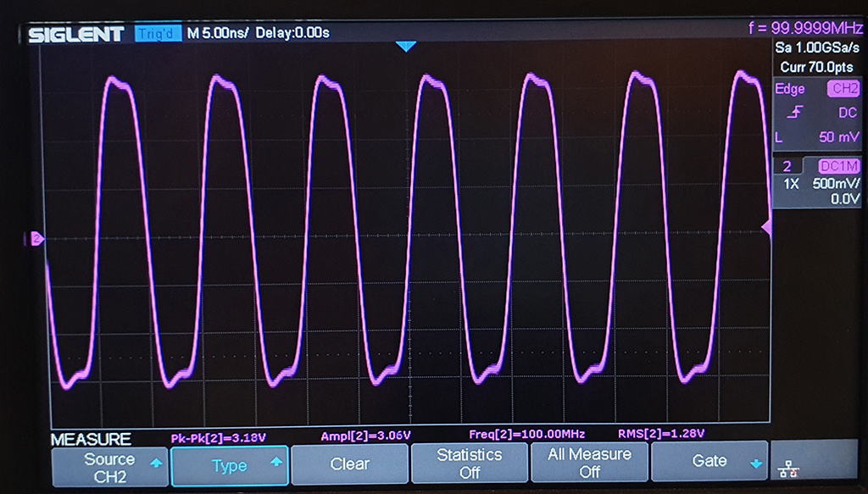Image resolution: width=868 pixels, height=494 pixels.
Task: Toggle the DC1M coupling indicator
Action: tap(838, 166)
